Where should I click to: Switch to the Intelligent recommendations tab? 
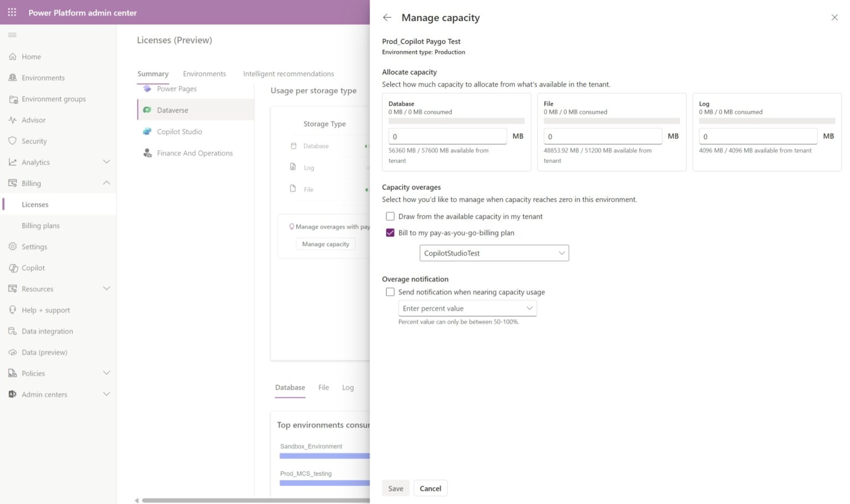coord(288,74)
